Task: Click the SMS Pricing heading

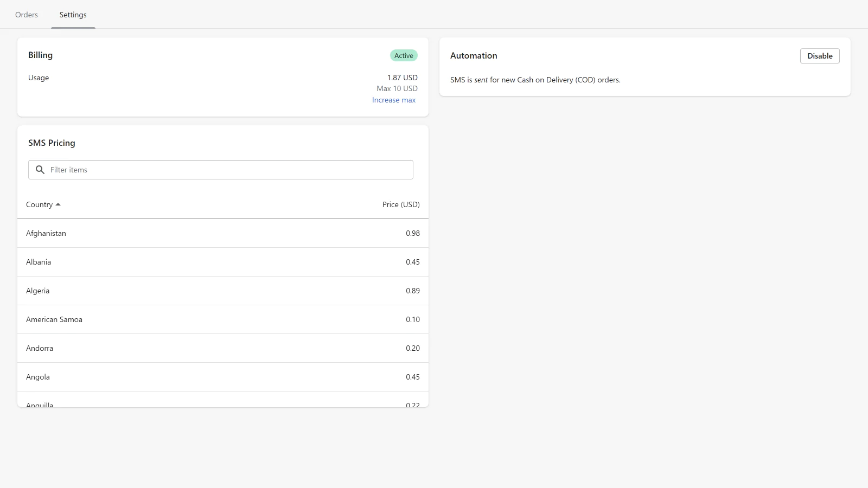Action: 52,143
